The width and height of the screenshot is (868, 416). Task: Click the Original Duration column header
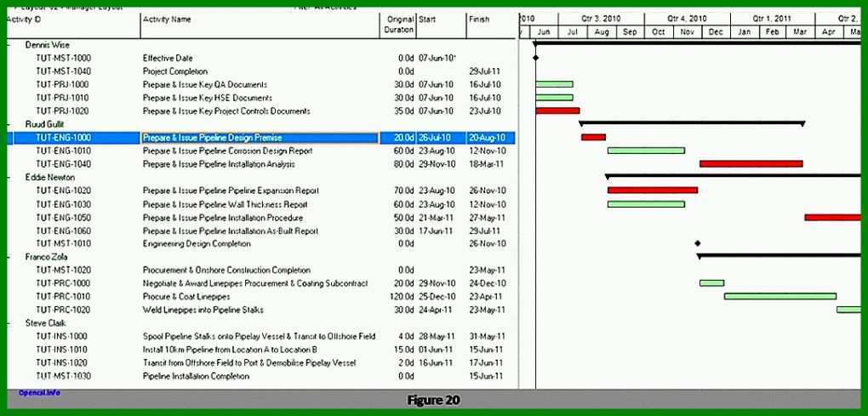(x=398, y=26)
